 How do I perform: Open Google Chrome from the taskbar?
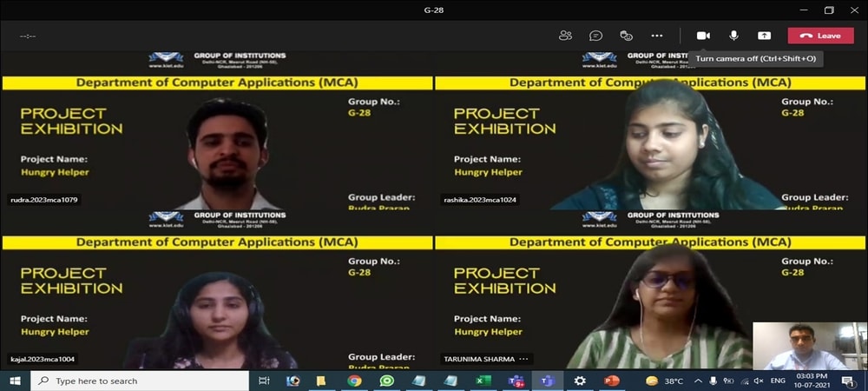[x=354, y=381]
